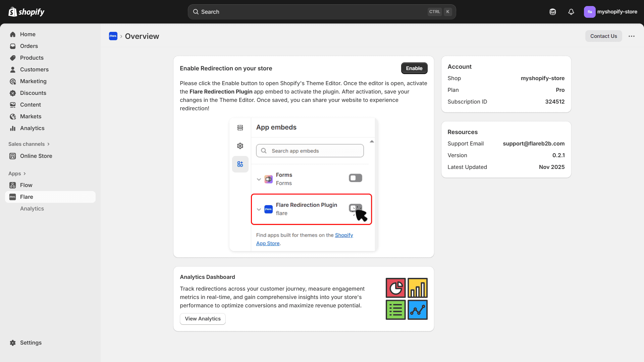The image size is (644, 362).
Task: Open the Customers section
Action: (x=34, y=69)
